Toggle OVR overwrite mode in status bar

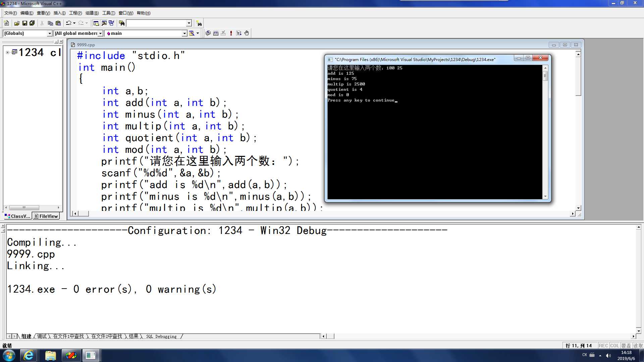coord(626,346)
